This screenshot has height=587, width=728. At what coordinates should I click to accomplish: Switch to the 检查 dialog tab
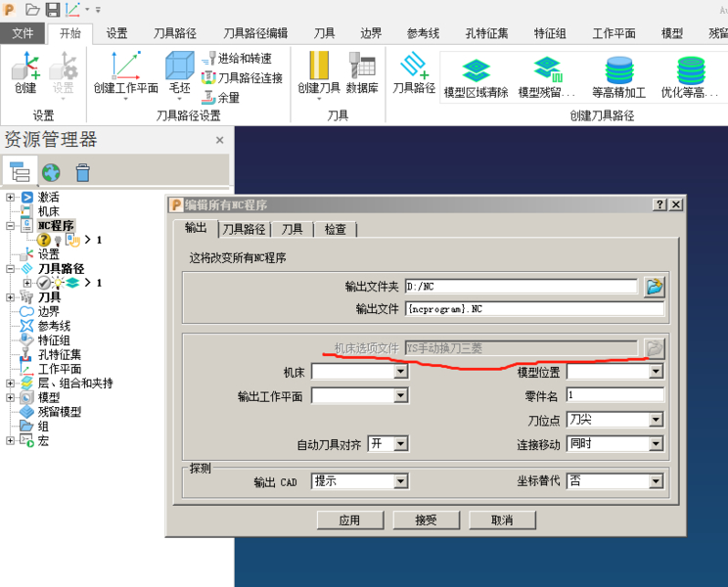point(336,229)
